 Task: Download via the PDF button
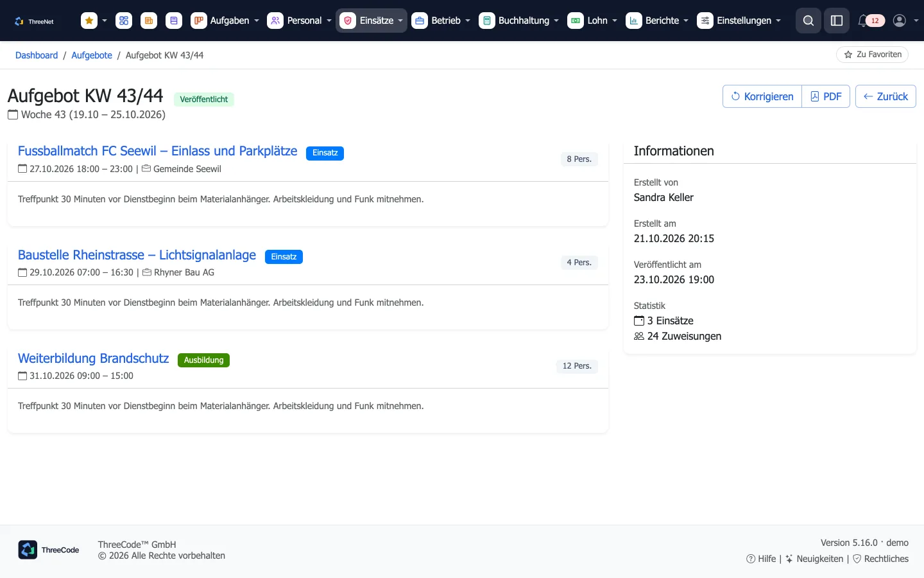[826, 96]
